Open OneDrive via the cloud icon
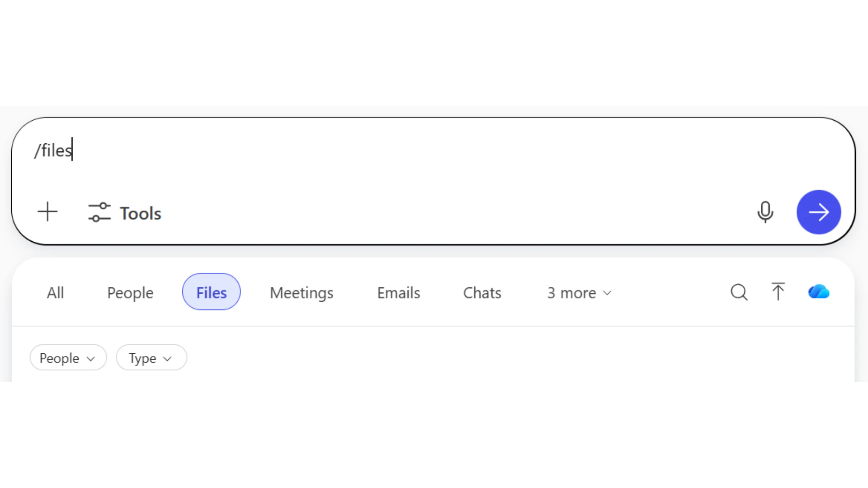The width and height of the screenshot is (868, 488). tap(818, 292)
